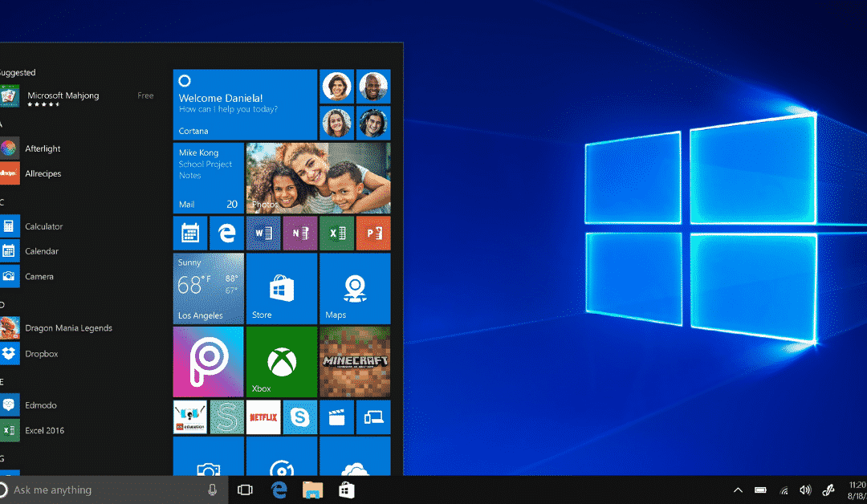The width and height of the screenshot is (867, 504).
Task: Open the Calendar tile in the tile grid
Action: click(190, 234)
